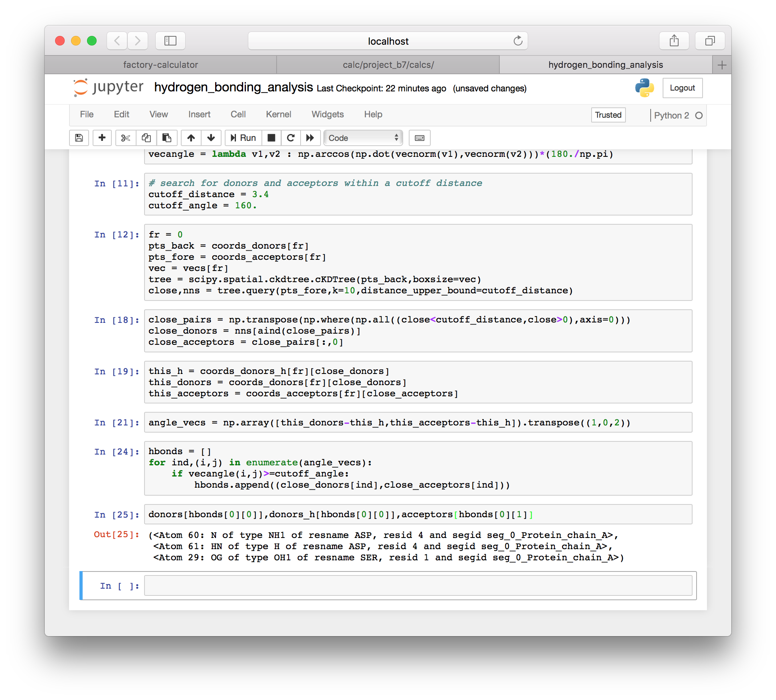Screen dimensions: 776x700
Task: Run the current cell
Action: [243, 138]
